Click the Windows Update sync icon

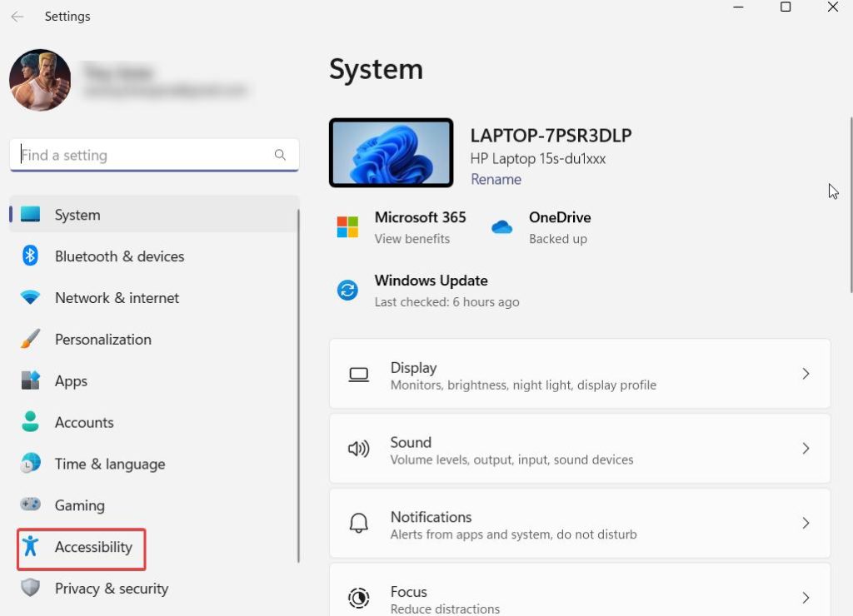click(x=347, y=291)
